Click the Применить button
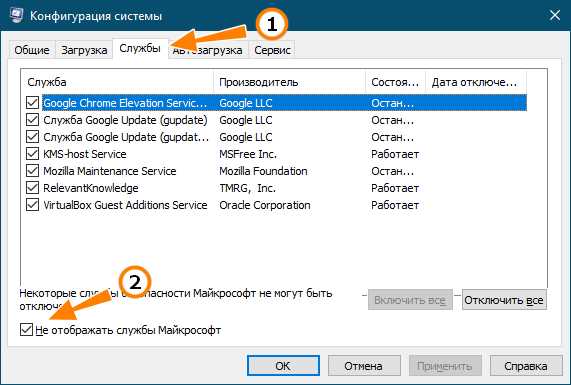Image resolution: width=571 pixels, height=385 pixels. tap(445, 366)
